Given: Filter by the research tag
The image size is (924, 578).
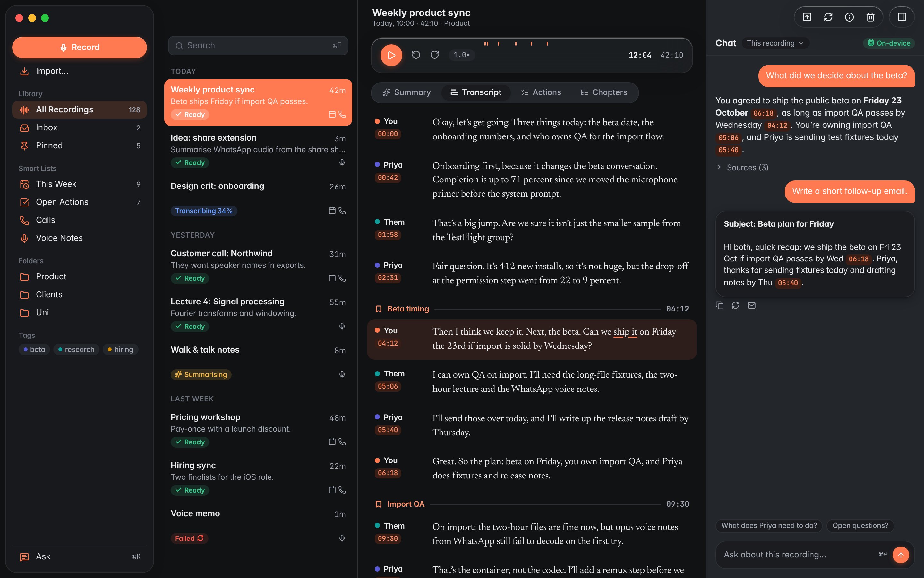Looking at the screenshot, I should pos(76,349).
